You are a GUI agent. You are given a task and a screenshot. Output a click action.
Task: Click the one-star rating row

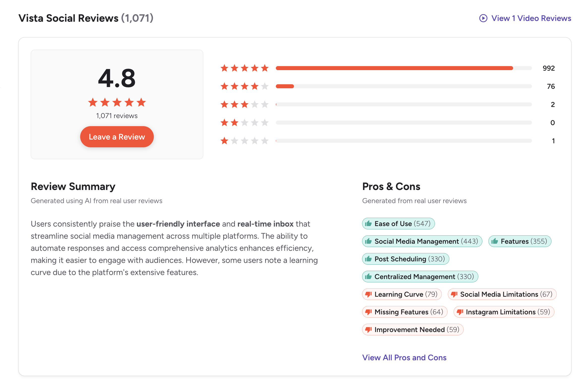[x=403, y=141]
